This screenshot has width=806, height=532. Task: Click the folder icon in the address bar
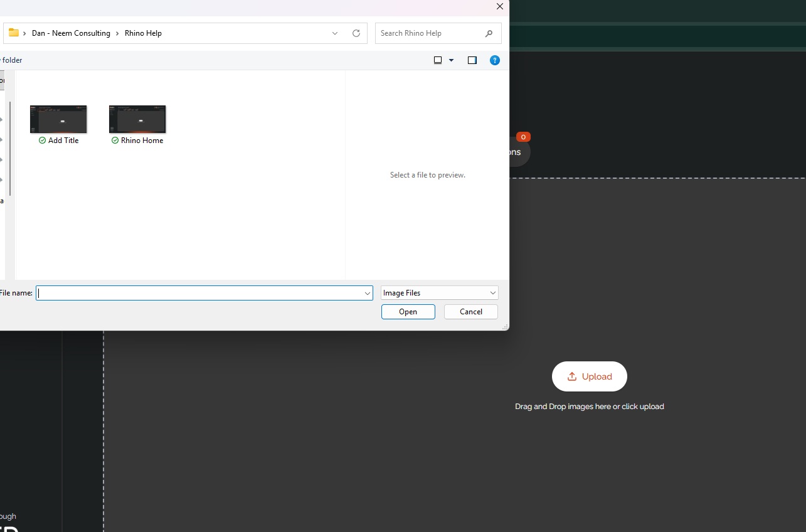[13, 33]
